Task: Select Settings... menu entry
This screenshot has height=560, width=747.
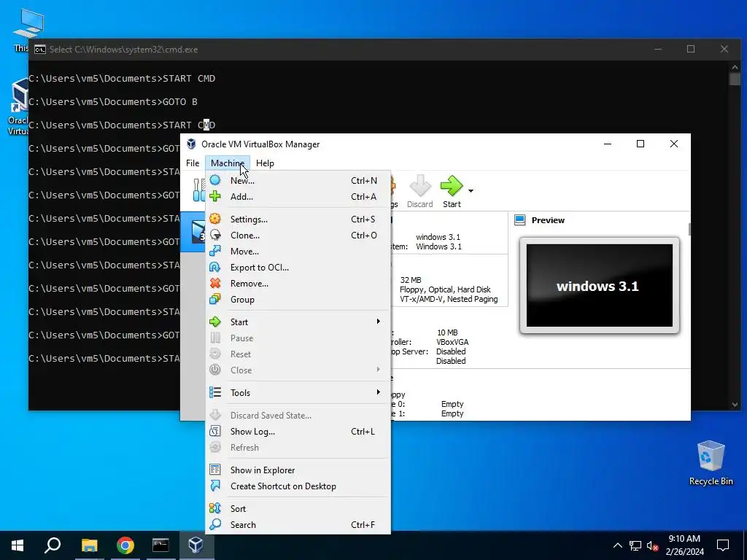Action: [298, 219]
